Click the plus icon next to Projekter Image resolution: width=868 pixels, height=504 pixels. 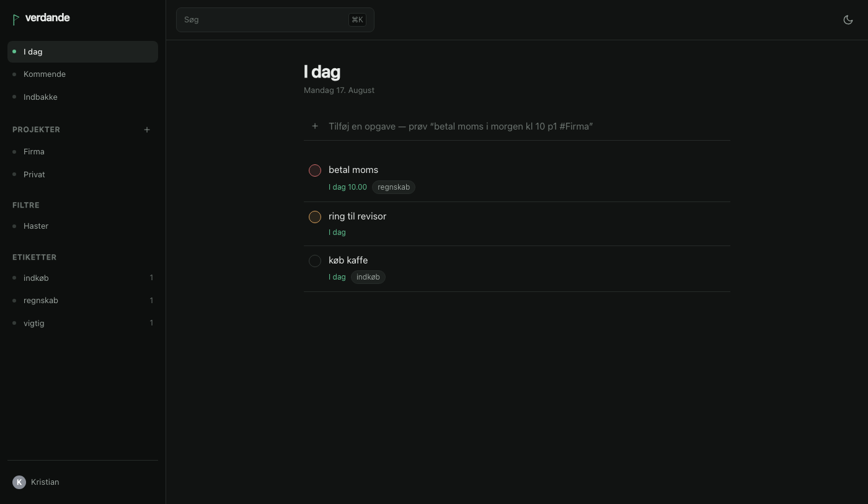click(x=147, y=130)
